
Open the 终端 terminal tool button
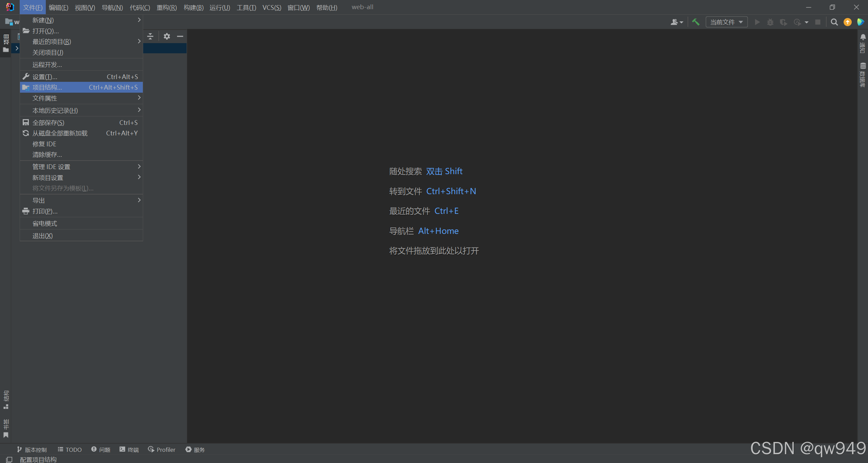point(129,449)
